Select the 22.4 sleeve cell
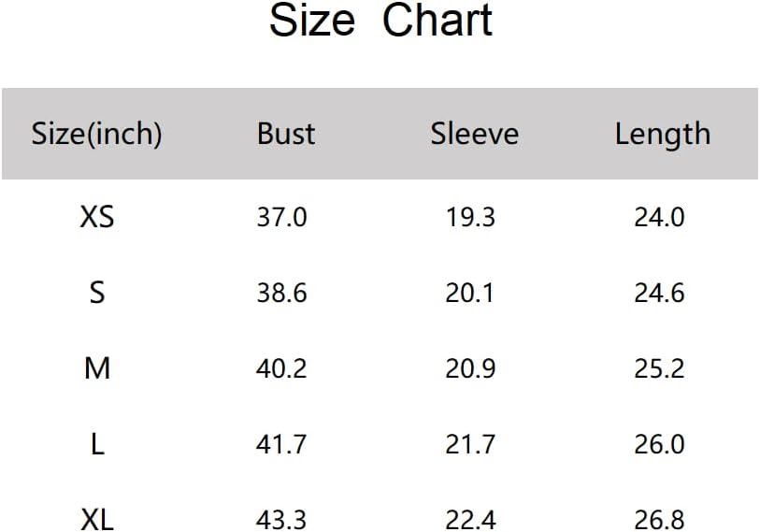The image size is (760, 532). (470, 518)
